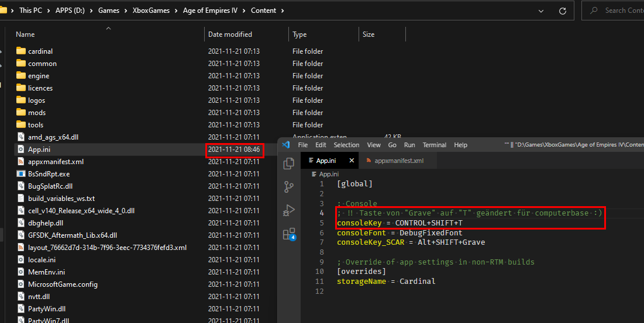Image resolution: width=644 pixels, height=323 pixels.
Task: Select BugSplatRc.dll file
Action: click(x=50, y=186)
